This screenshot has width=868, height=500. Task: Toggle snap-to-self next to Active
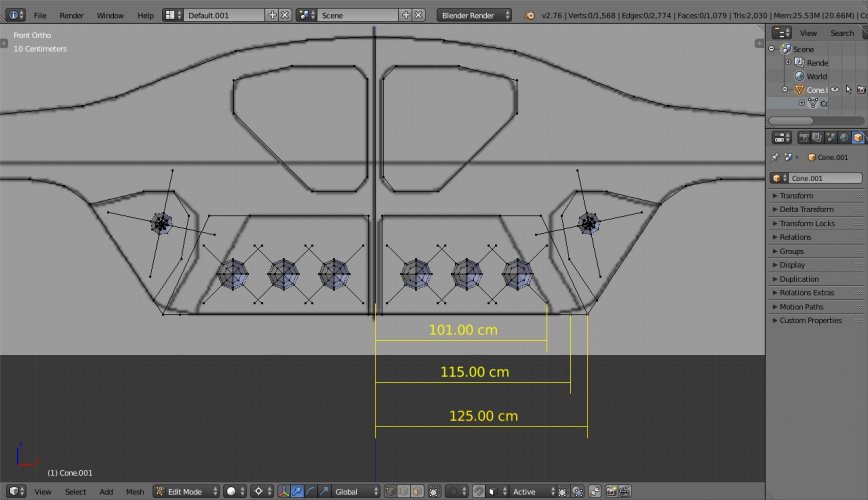click(x=562, y=491)
